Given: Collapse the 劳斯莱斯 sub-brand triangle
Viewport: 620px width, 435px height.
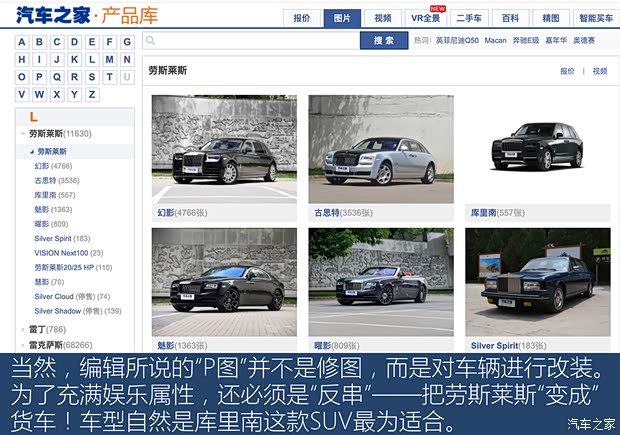Looking at the screenshot, I should (x=31, y=151).
